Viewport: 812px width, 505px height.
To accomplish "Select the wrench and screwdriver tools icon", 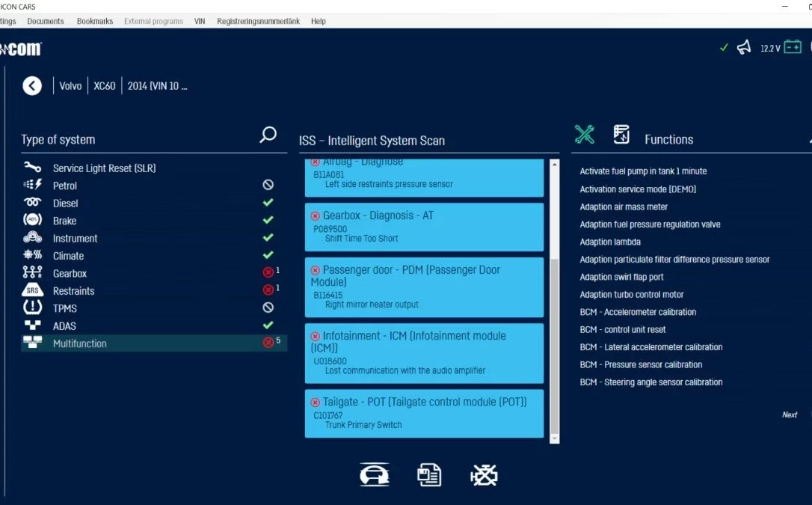I will [x=585, y=135].
